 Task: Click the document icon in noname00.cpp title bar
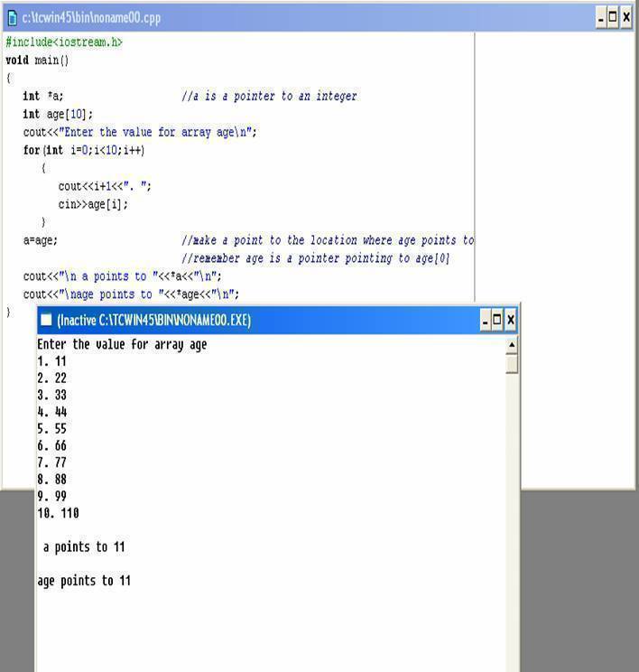[x=13, y=17]
